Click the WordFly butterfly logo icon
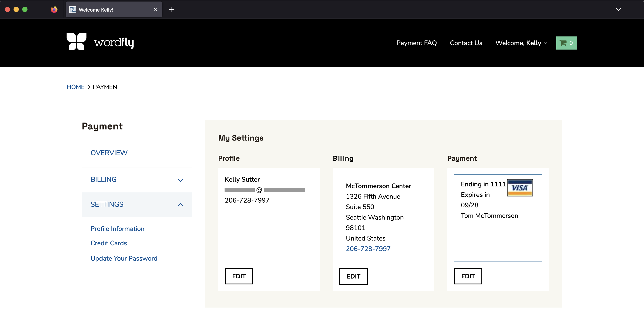644x332 pixels. pyautogui.click(x=77, y=43)
